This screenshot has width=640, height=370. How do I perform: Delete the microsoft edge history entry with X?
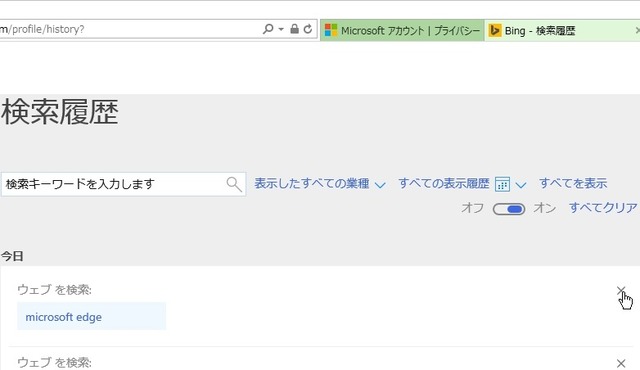pos(621,290)
